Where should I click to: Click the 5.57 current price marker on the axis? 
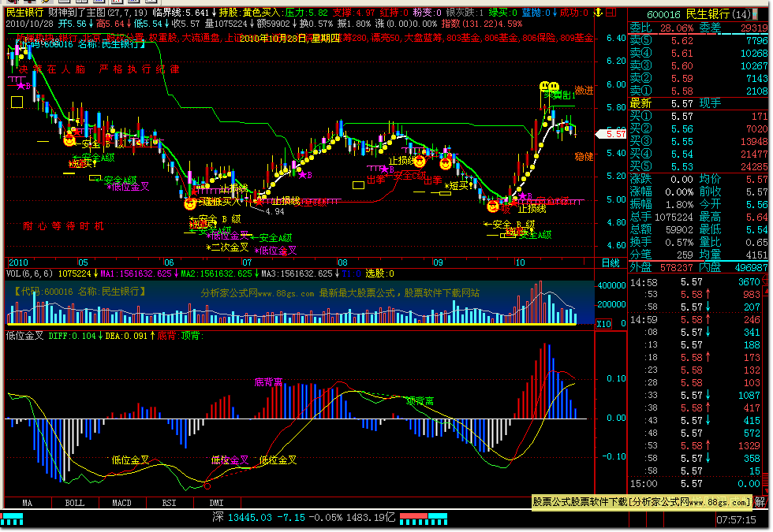[611, 133]
